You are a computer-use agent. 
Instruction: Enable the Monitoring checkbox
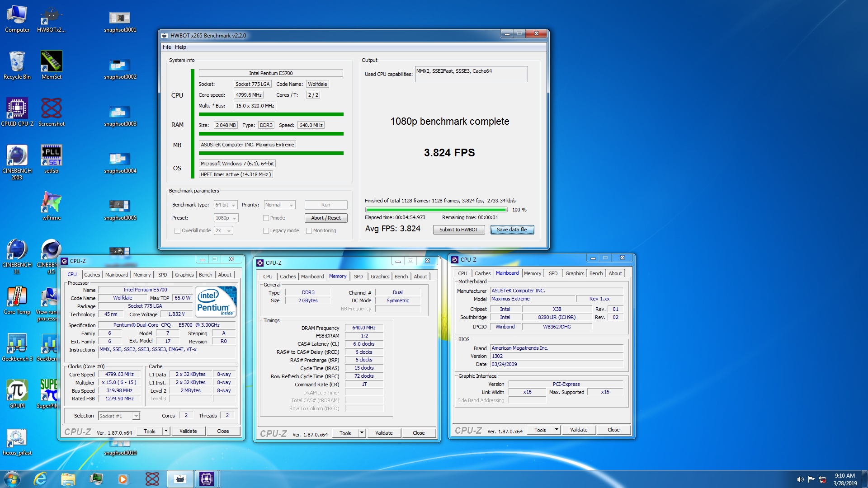point(309,230)
